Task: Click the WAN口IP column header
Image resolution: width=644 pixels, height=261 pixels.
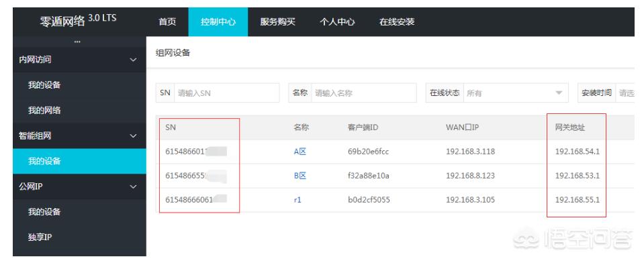Action: coord(462,127)
